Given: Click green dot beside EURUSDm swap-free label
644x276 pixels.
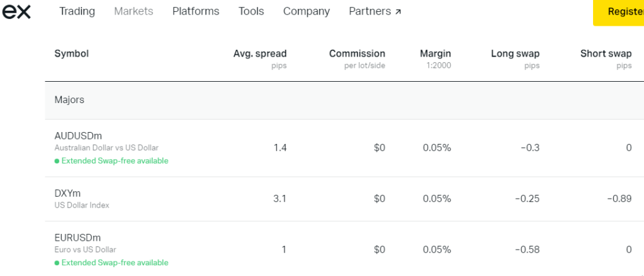Looking at the screenshot, I should tap(57, 263).
